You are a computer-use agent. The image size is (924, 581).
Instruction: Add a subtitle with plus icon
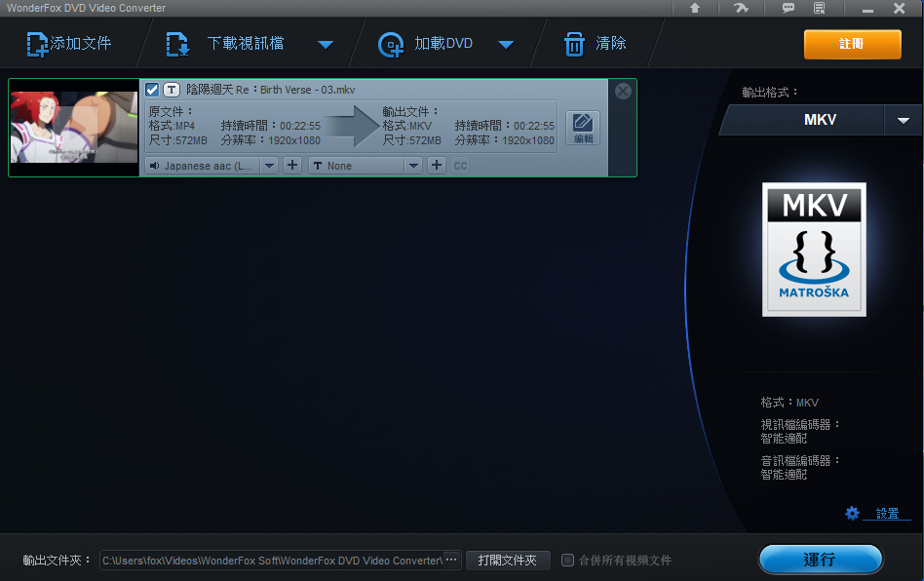[437, 166]
